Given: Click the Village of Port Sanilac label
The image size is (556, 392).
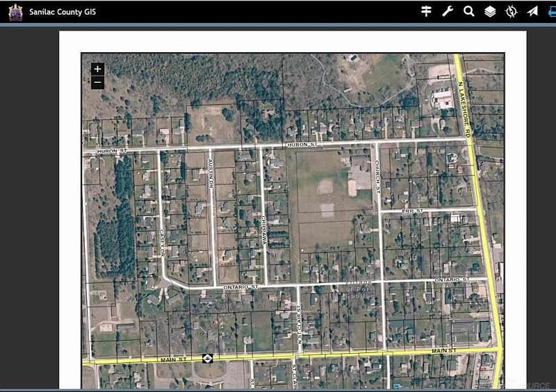Looking at the screenshot, I should click(359, 289).
